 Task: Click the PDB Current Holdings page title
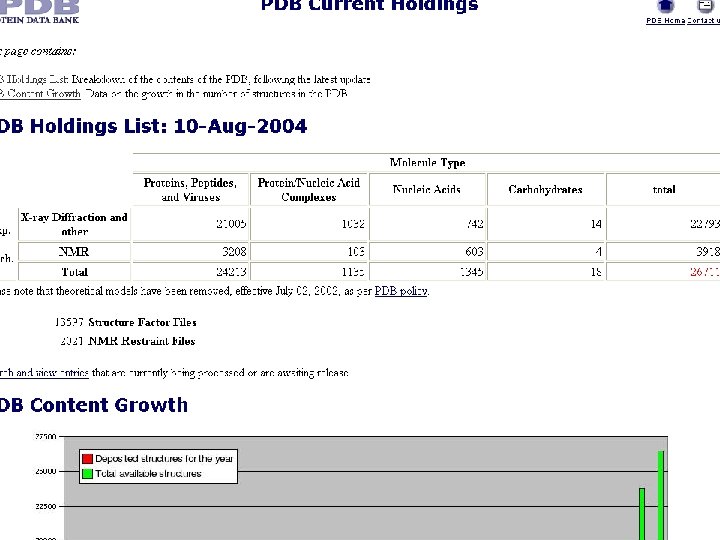(x=370, y=6)
